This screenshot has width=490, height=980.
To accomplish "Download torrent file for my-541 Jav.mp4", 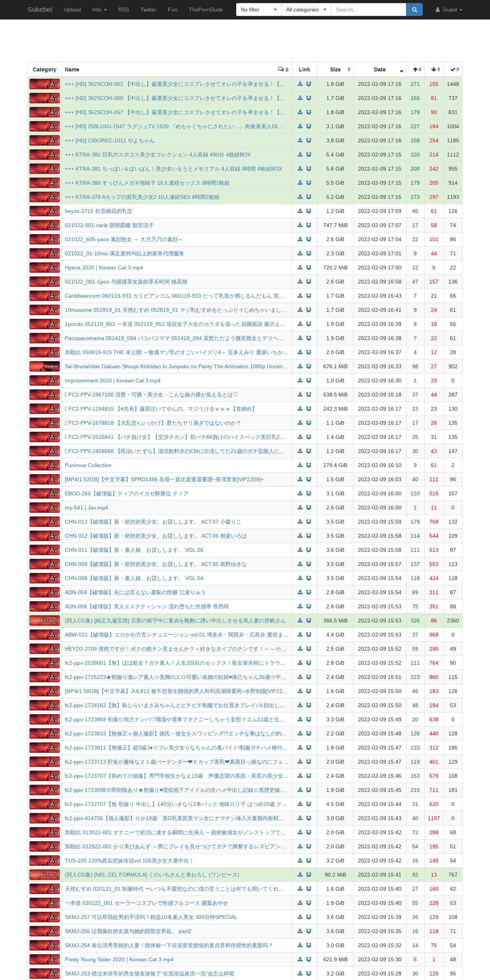I will pos(300,508).
